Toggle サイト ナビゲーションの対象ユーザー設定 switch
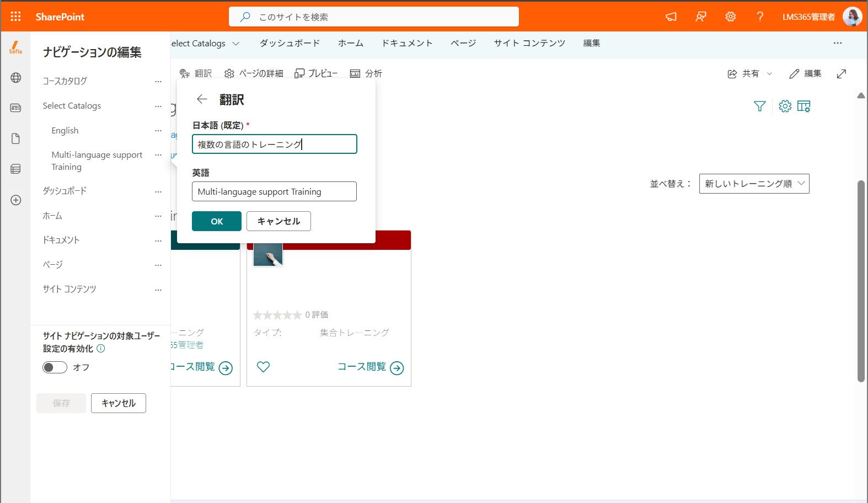This screenshot has width=868, height=503. point(55,367)
